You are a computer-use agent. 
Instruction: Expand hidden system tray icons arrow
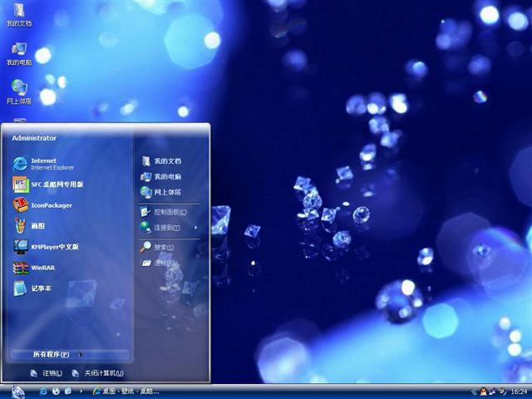(474, 392)
